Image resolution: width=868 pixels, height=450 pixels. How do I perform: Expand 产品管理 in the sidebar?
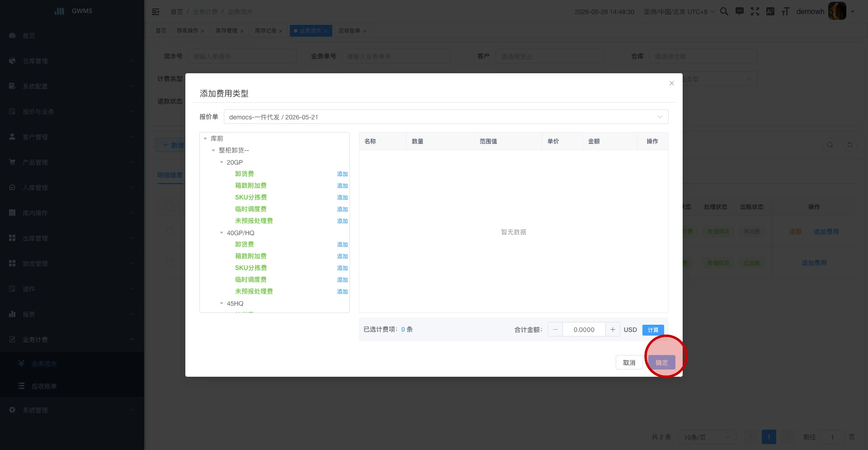(x=72, y=162)
